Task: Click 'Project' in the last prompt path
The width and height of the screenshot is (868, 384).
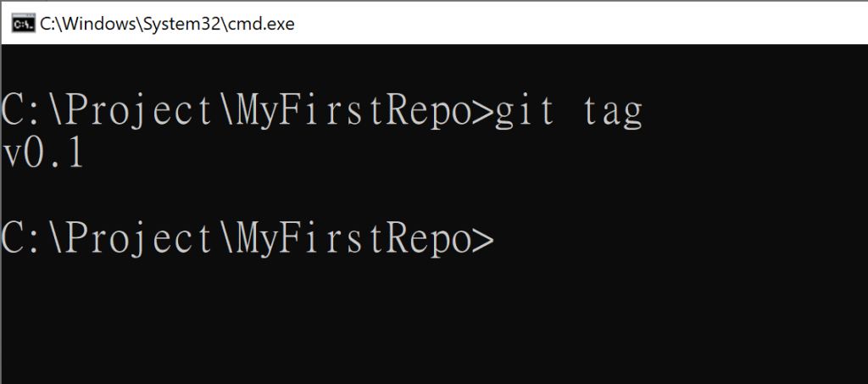Action: [141, 240]
